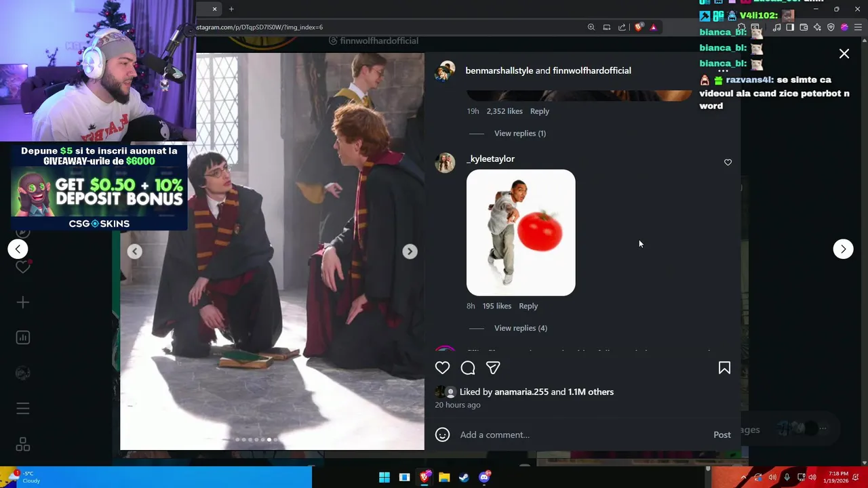Save the post with the bookmark icon
Image resolution: width=868 pixels, height=488 pixels.
(x=724, y=368)
